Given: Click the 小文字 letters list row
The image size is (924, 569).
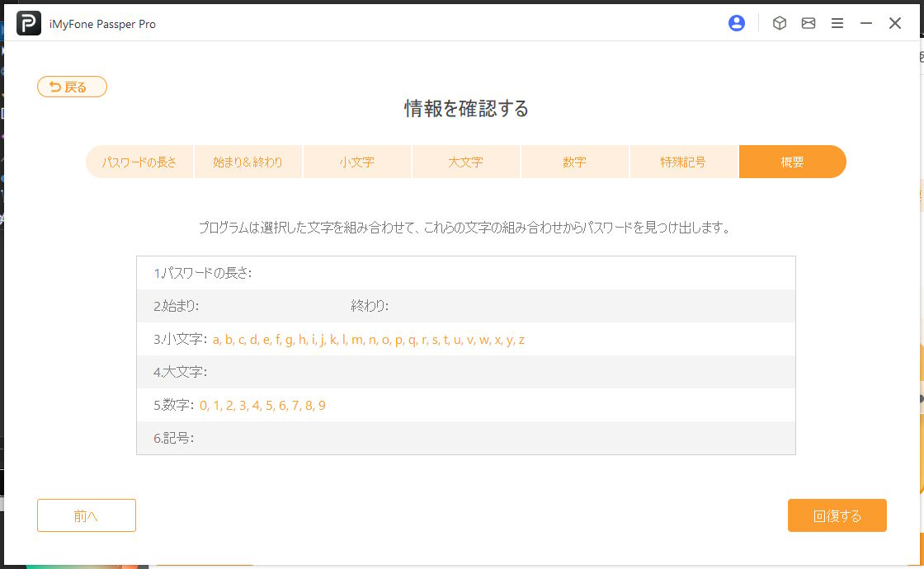Looking at the screenshot, I should [465, 339].
